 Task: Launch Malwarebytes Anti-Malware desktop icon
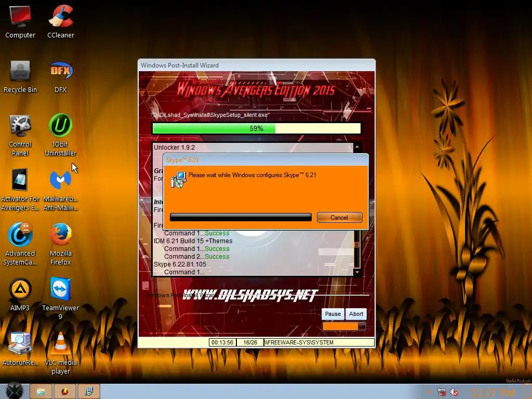pyautogui.click(x=60, y=190)
